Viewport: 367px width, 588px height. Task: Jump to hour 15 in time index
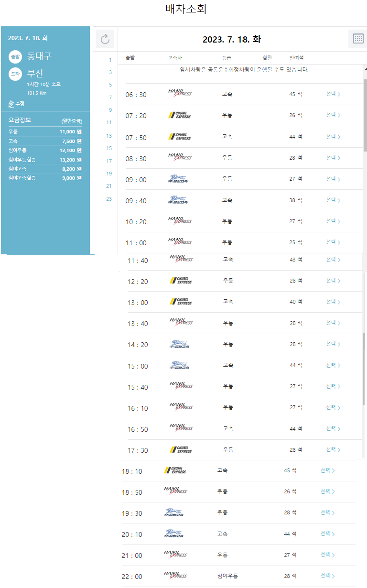coord(109,148)
